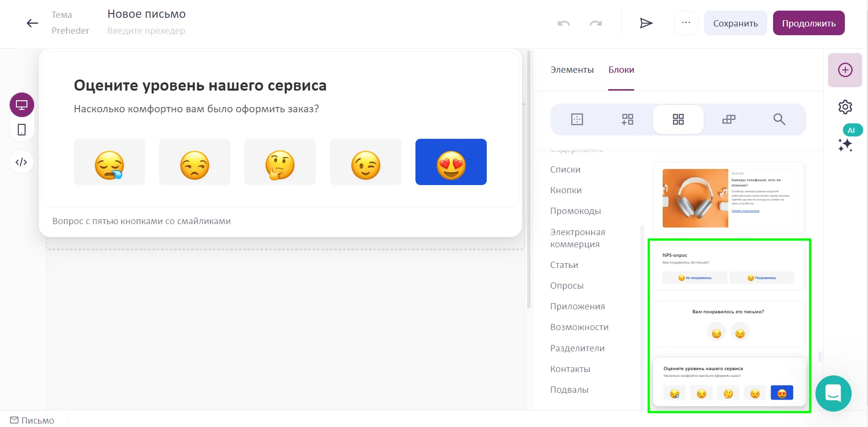This screenshot has height=427, width=868.
Task: Click the unamused face emoji button in preview
Action: (195, 162)
